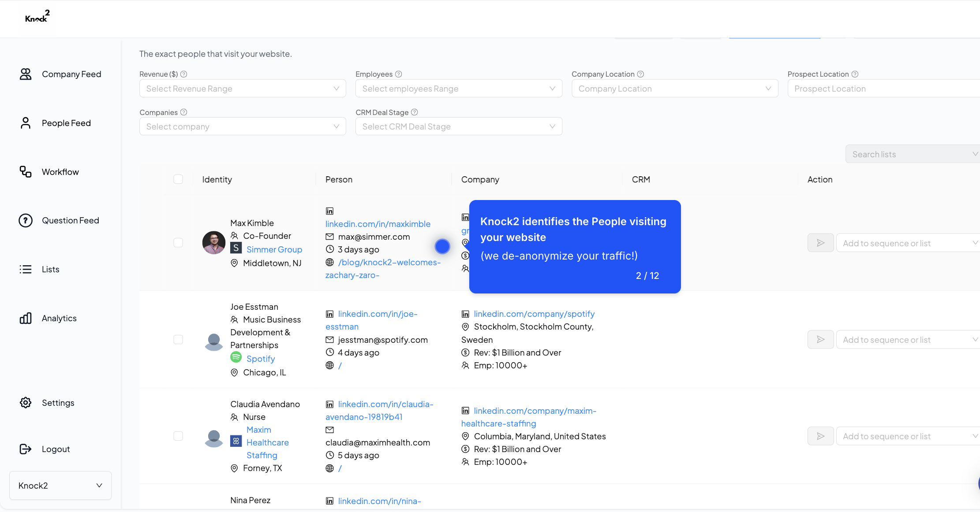Open Analytics from the sidebar

pyautogui.click(x=59, y=318)
